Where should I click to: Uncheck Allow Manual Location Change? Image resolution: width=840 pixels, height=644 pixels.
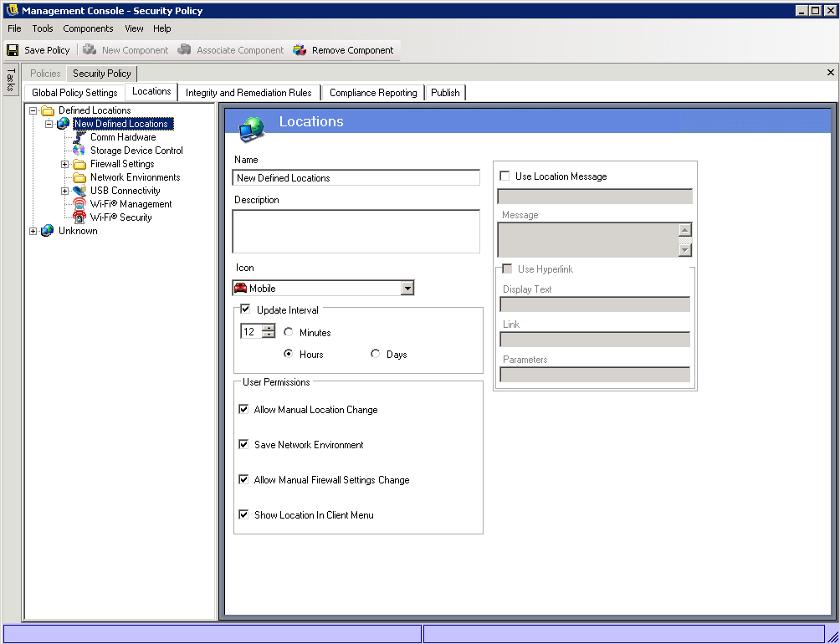243,409
